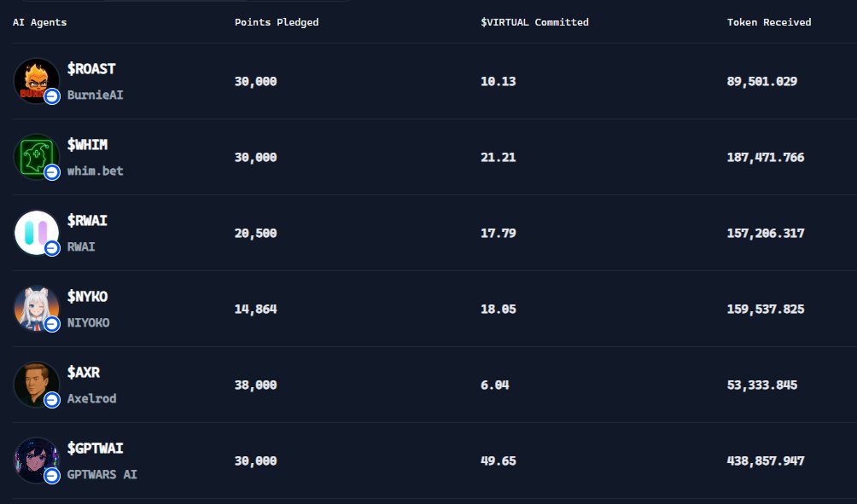
Task: Click the AI Agents column header
Action: [40, 22]
